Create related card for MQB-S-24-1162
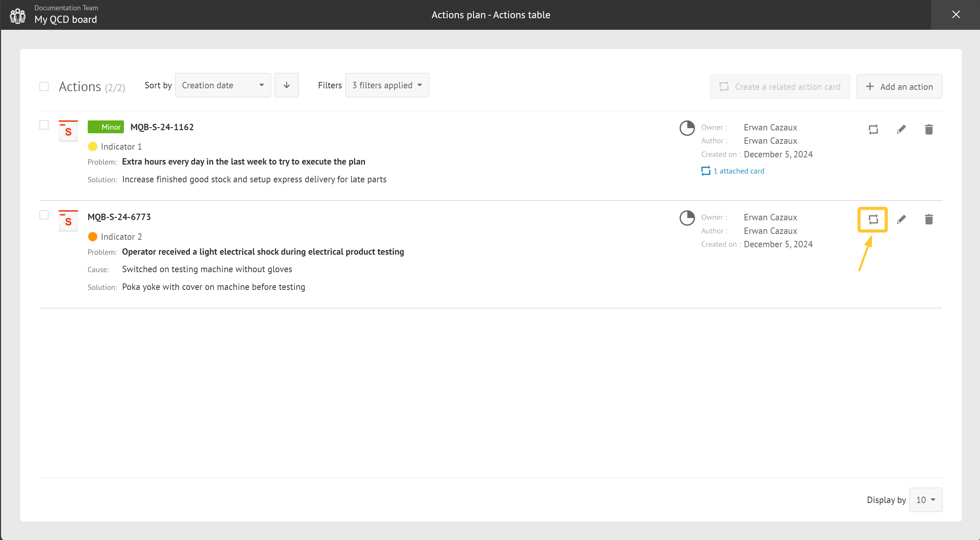The image size is (980, 540). pyautogui.click(x=873, y=129)
